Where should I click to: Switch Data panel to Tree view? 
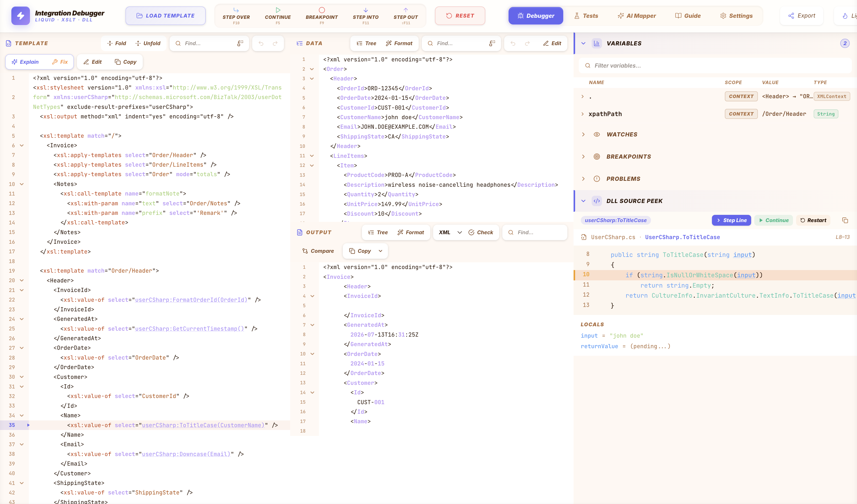point(366,43)
